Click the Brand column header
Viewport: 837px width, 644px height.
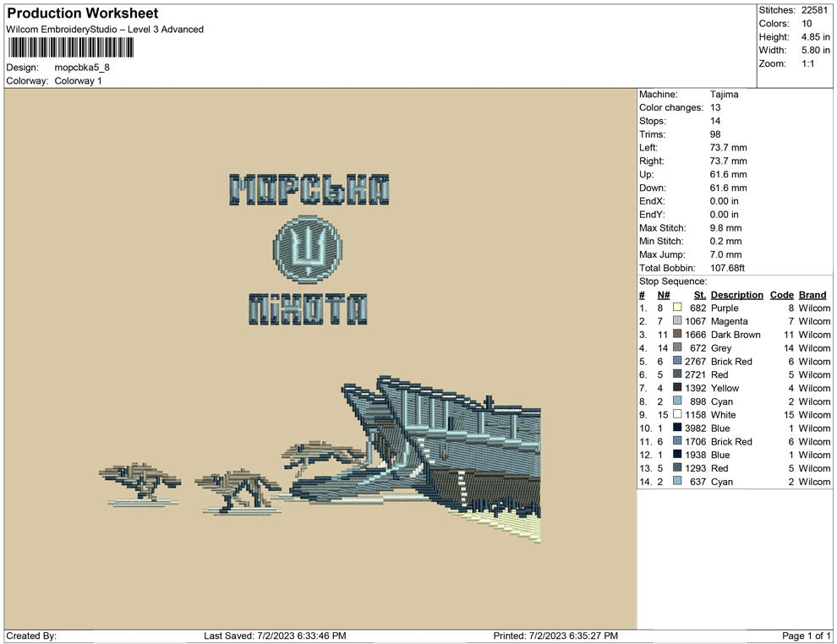[x=812, y=295]
